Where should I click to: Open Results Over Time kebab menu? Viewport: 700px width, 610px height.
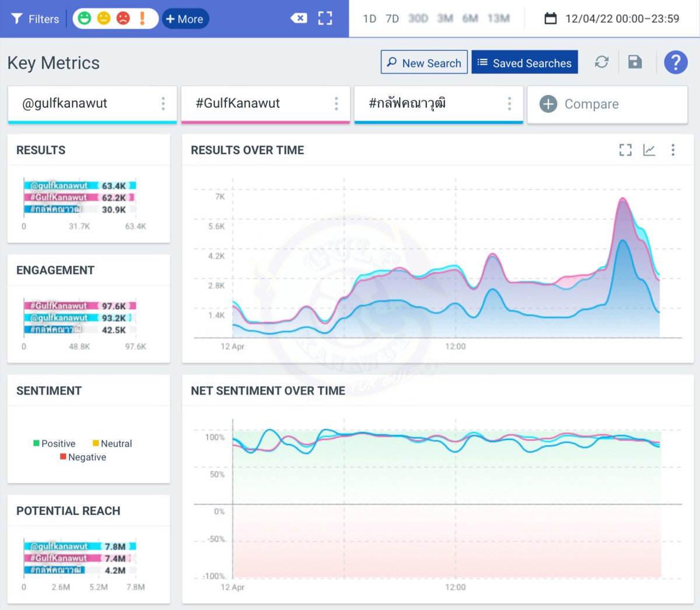point(673,150)
